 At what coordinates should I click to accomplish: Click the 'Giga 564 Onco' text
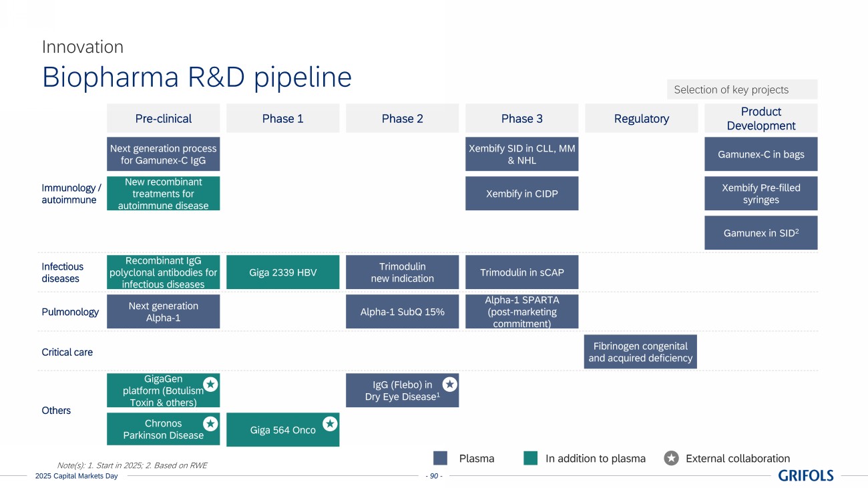click(x=283, y=430)
